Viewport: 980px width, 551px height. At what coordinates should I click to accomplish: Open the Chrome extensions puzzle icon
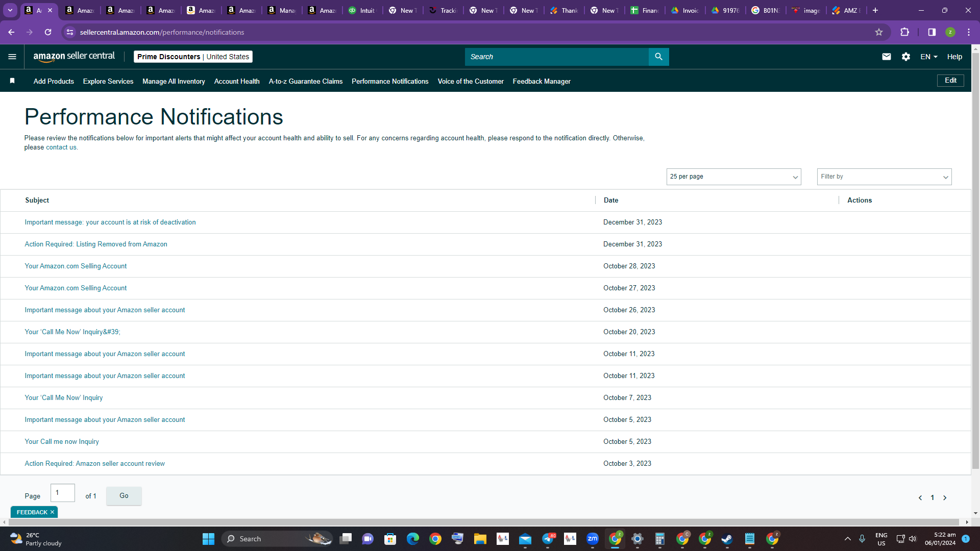pyautogui.click(x=905, y=32)
